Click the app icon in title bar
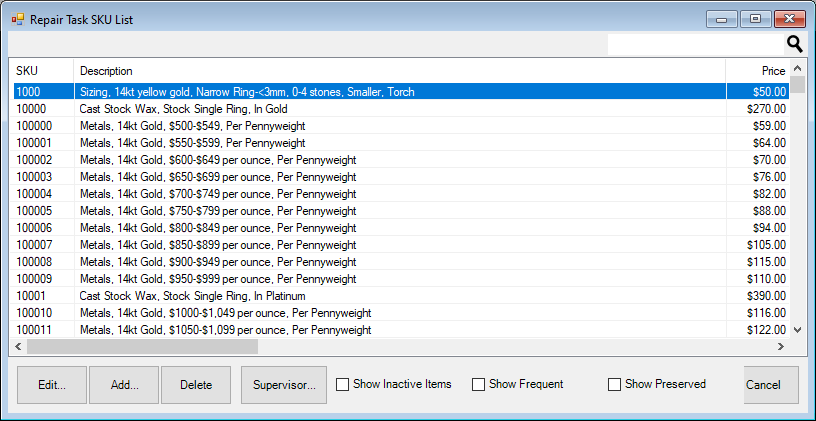816x421 pixels. [x=17, y=19]
